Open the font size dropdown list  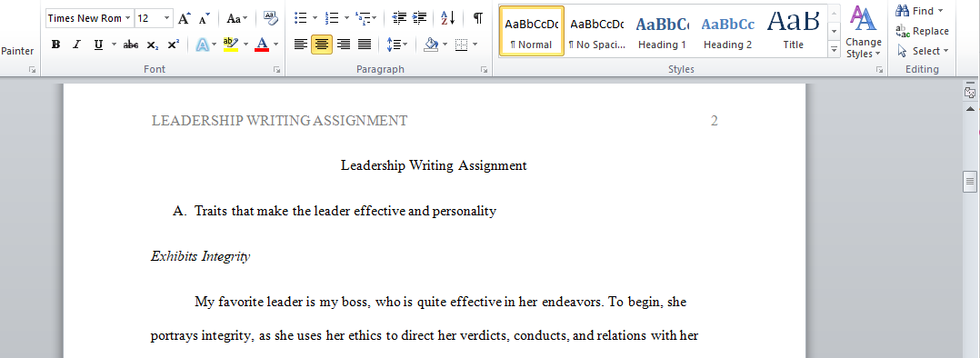(166, 18)
